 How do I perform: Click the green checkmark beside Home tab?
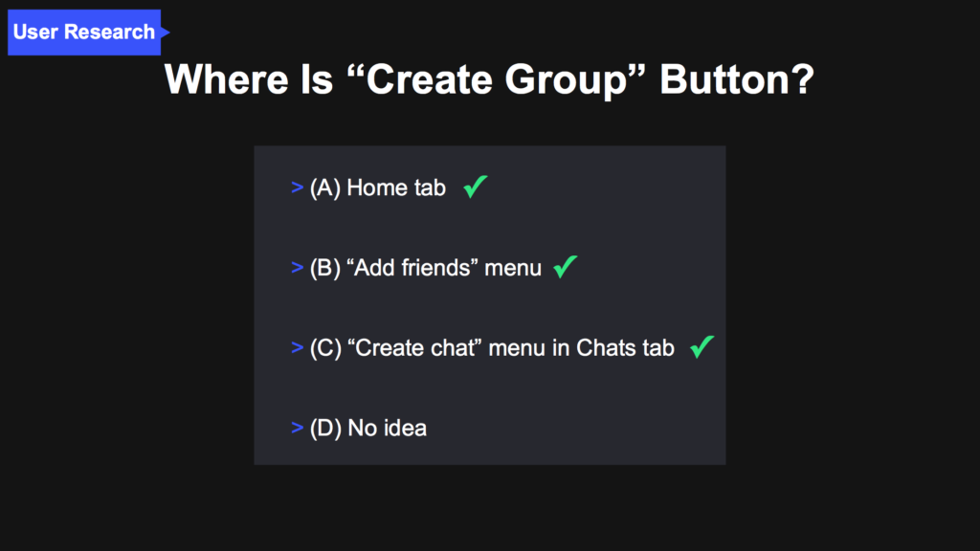(x=475, y=187)
